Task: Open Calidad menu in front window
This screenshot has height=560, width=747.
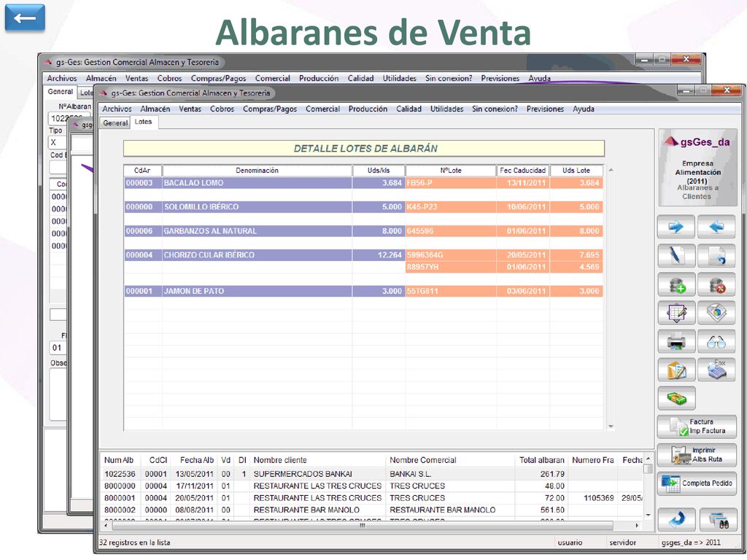Action: point(409,109)
